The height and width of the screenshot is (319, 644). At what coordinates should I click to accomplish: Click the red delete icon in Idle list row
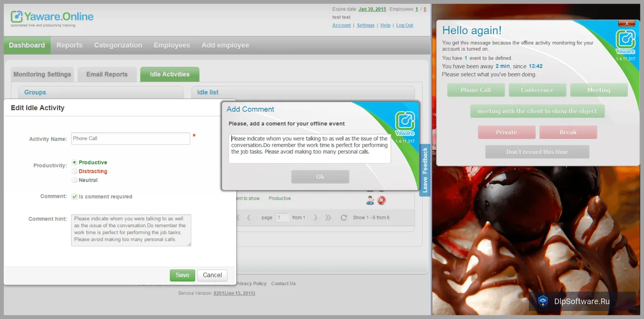(382, 200)
